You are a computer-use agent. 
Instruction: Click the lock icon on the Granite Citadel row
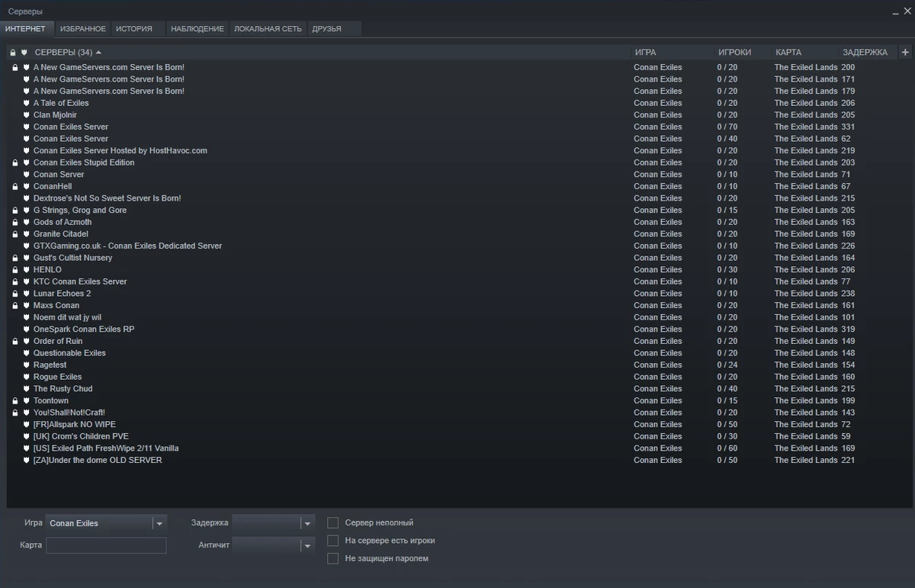14,234
